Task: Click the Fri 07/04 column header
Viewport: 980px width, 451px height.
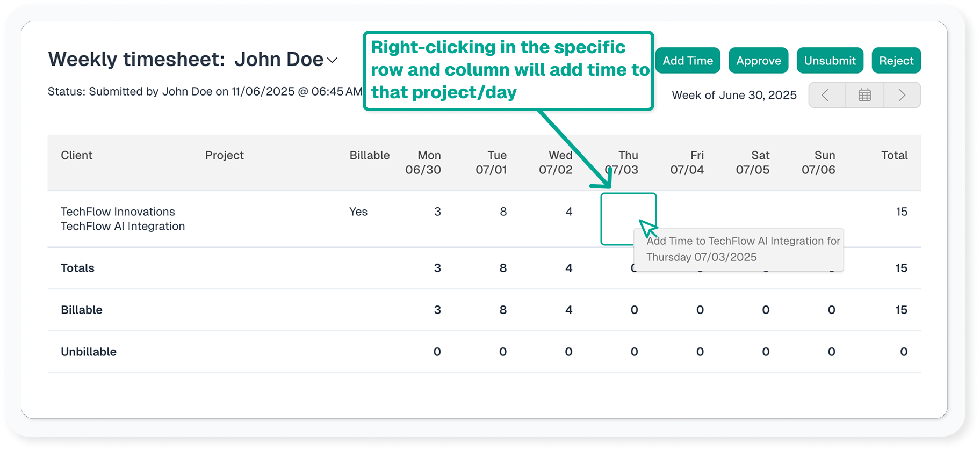Action: (x=687, y=162)
